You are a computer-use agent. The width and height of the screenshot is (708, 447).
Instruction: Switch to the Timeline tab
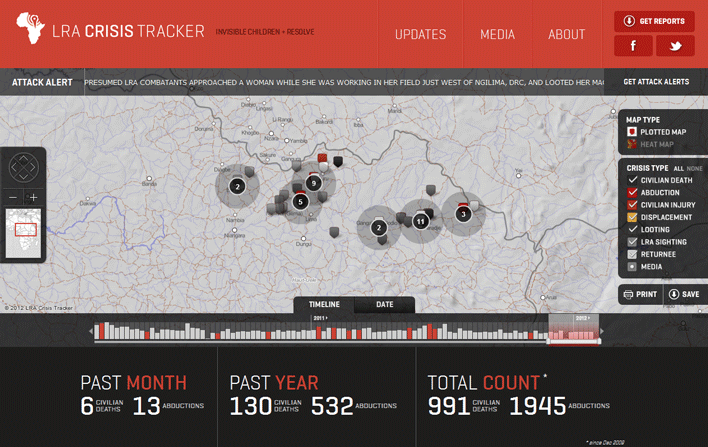[x=324, y=305]
